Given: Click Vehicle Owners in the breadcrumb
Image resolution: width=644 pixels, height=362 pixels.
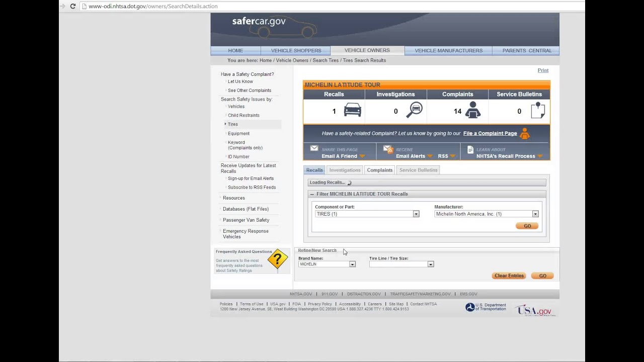Looking at the screenshot, I should (292, 60).
